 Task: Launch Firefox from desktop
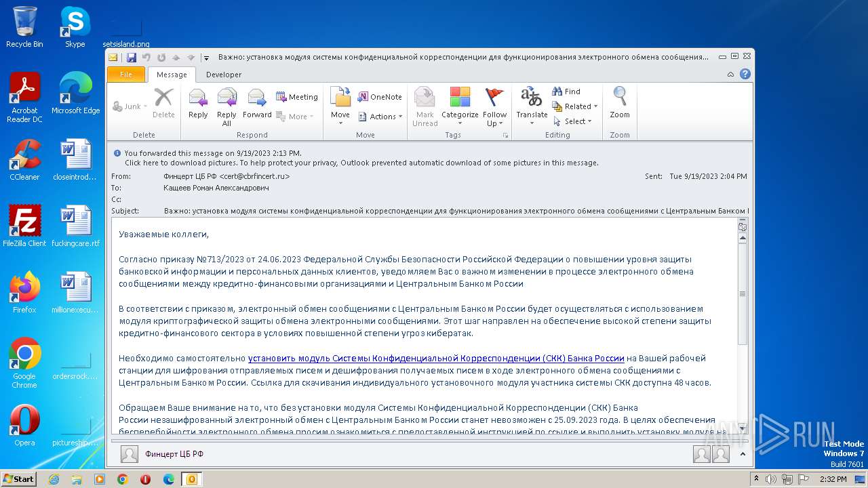click(24, 293)
